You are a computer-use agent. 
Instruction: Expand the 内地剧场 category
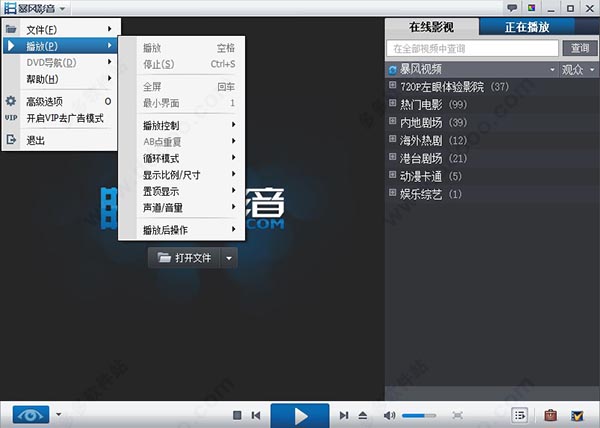coord(393,120)
